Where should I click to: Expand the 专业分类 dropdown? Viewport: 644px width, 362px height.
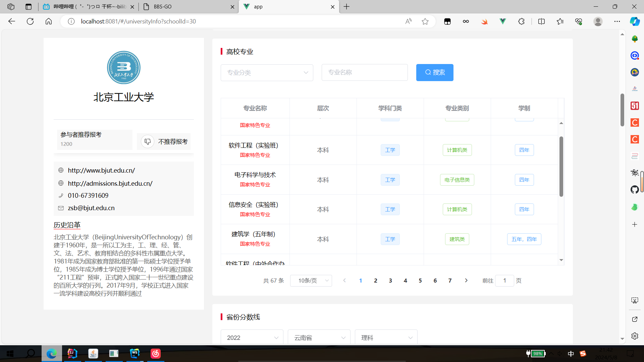[267, 73]
